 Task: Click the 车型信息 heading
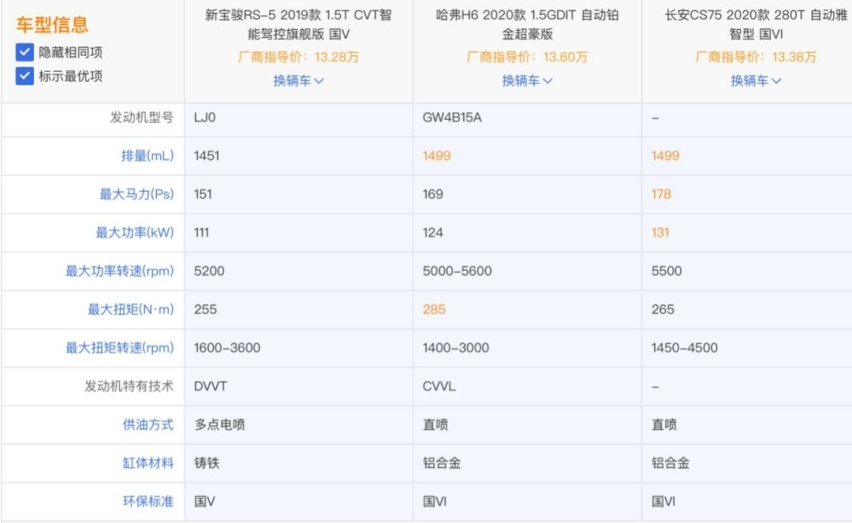[51, 25]
